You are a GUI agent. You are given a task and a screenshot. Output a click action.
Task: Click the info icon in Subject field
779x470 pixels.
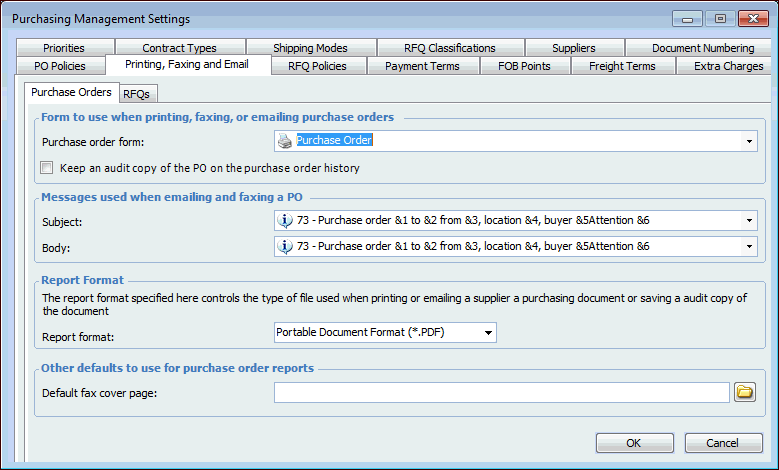point(285,220)
